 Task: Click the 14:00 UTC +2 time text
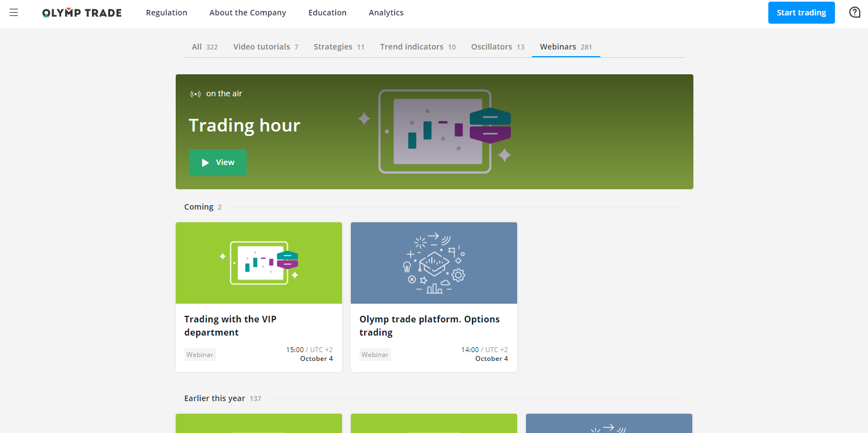pyautogui.click(x=485, y=350)
